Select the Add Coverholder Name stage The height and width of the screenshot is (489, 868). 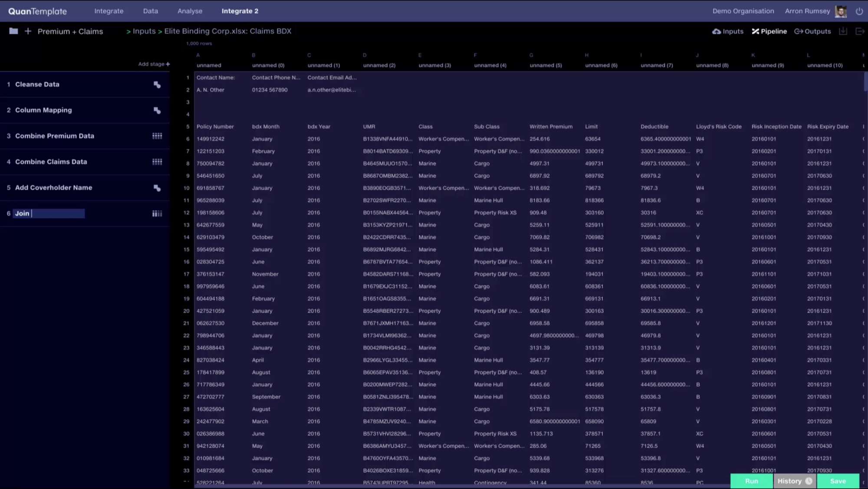point(85,188)
